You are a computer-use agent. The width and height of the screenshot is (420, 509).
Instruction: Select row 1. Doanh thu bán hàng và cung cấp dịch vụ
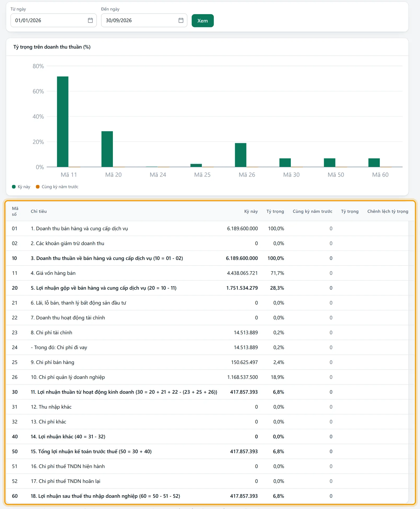pyautogui.click(x=207, y=228)
